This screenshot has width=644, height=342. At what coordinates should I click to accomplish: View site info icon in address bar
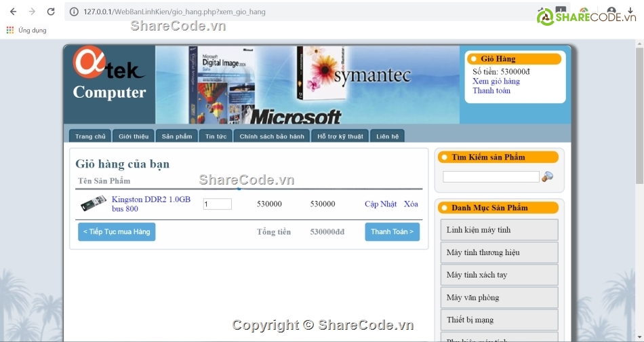(74, 12)
